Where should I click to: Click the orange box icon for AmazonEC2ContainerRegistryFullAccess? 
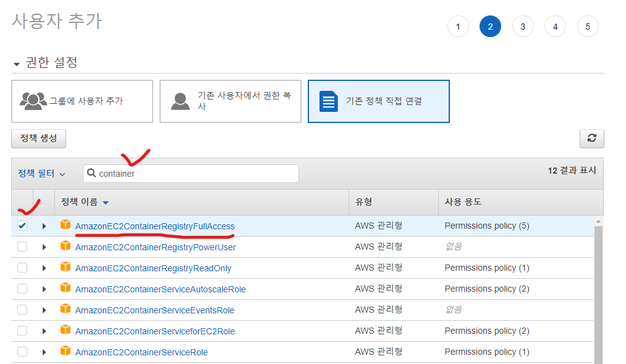[x=66, y=225]
